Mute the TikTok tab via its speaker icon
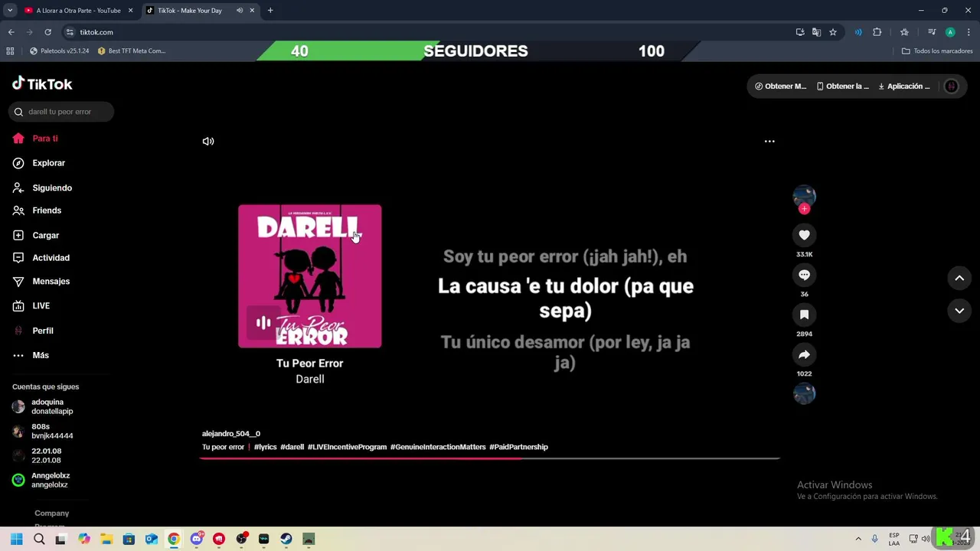Viewport: 980px width, 551px height. (240, 11)
